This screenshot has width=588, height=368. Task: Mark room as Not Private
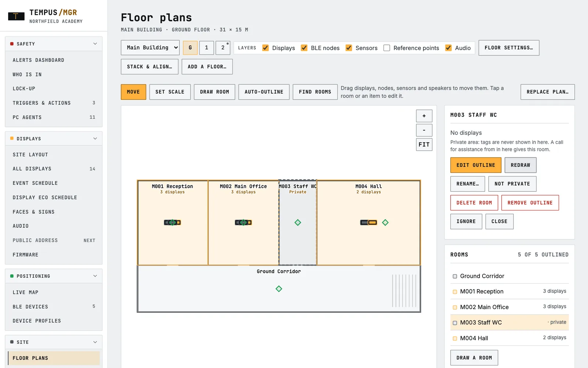(512, 184)
